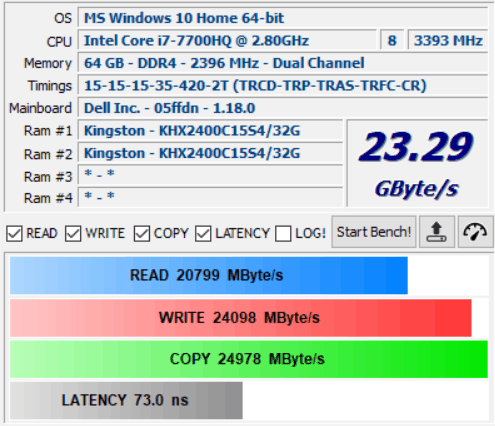Click the Timings value field
Screen dimensions: 495x426
(x=283, y=85)
